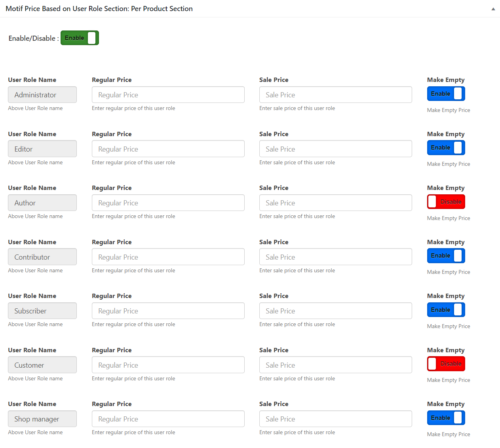Toggle the main Enable/Disable switch
This screenshot has height=448, width=500.
tap(79, 38)
